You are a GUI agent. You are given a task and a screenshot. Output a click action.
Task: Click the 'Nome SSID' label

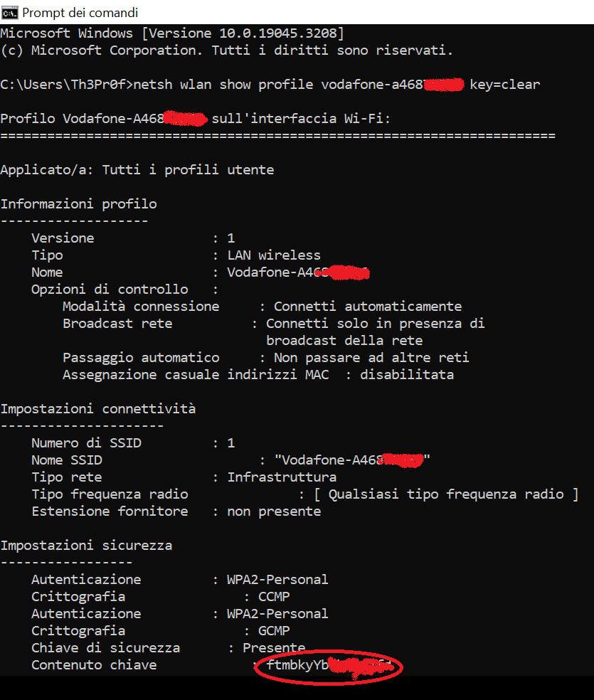click(67, 460)
